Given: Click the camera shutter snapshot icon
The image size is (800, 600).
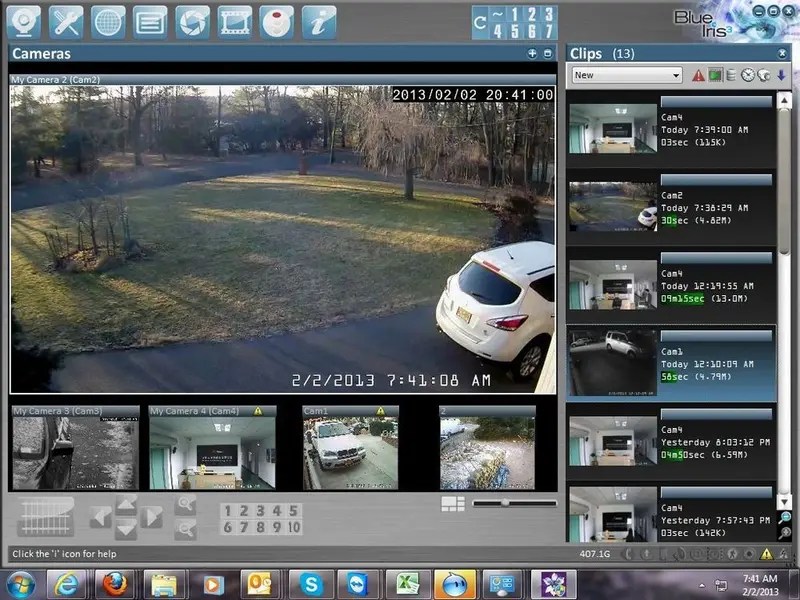Looking at the screenshot, I should (192, 22).
